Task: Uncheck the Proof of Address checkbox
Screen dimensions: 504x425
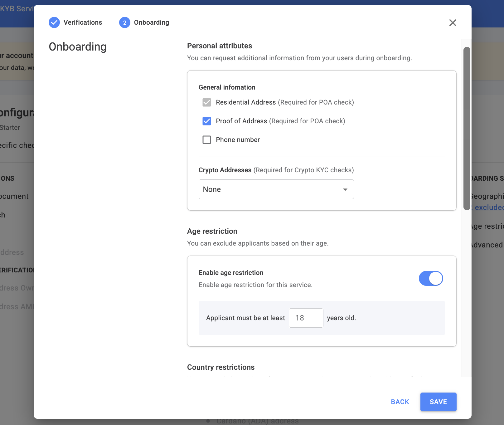Action: tap(207, 121)
